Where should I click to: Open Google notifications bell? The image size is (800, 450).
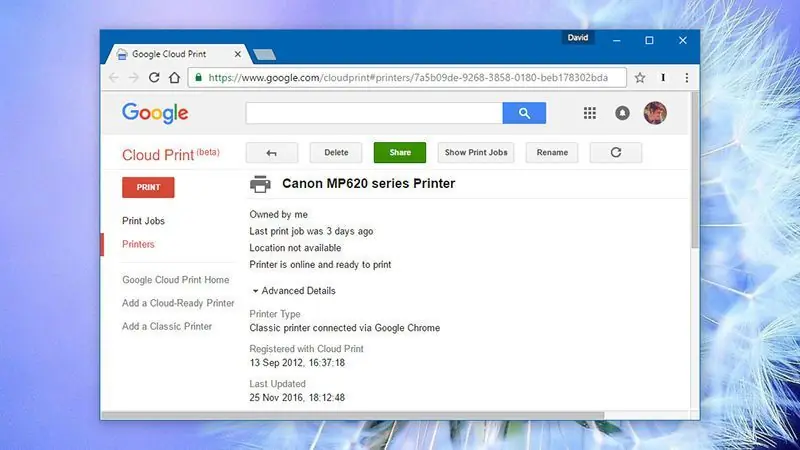622,113
